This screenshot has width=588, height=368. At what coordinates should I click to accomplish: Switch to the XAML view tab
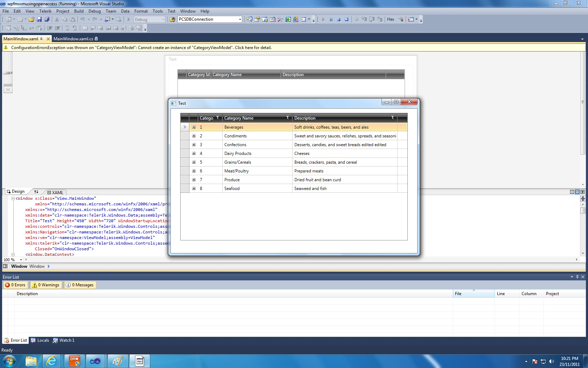(x=55, y=192)
